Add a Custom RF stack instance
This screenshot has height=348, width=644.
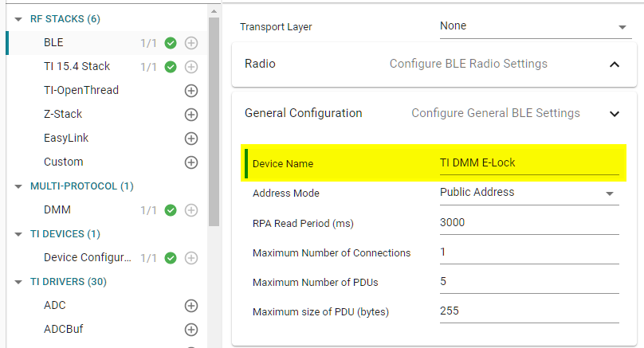190,162
